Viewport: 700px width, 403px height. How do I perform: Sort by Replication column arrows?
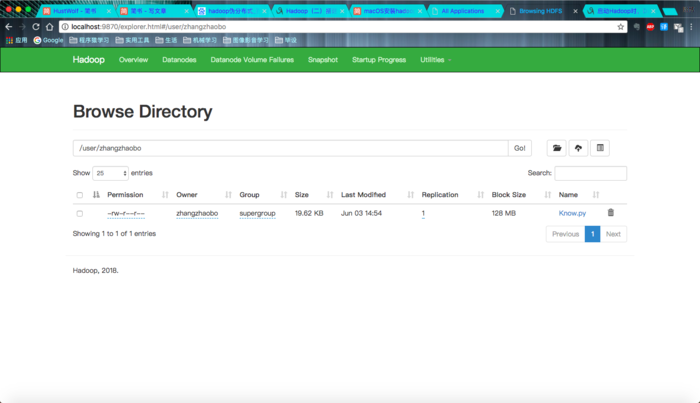click(481, 195)
